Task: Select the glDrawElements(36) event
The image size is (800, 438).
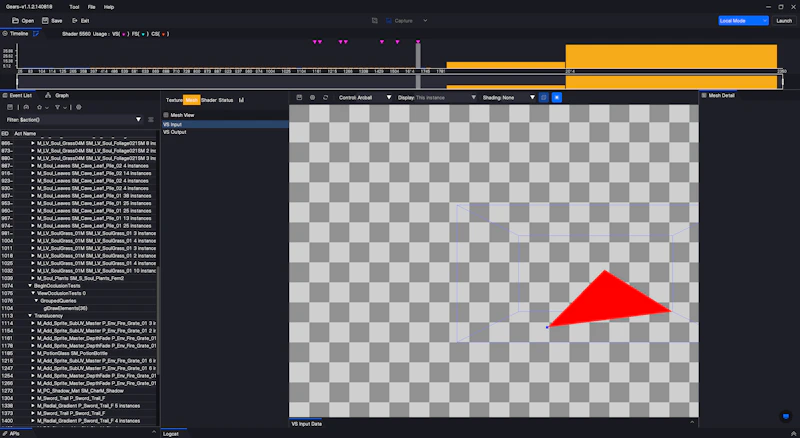Action: [65, 308]
